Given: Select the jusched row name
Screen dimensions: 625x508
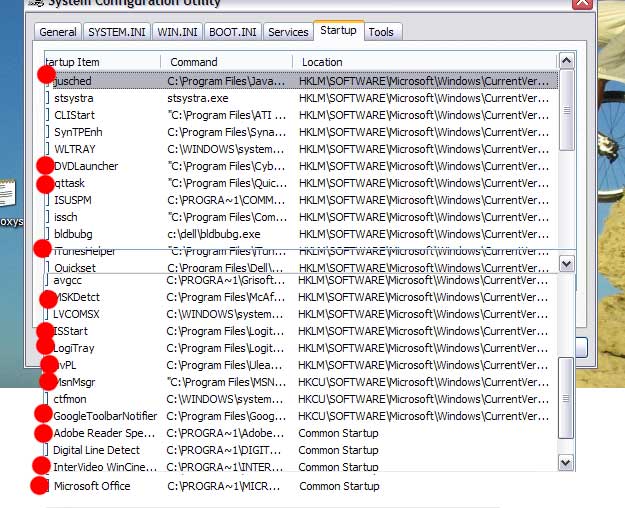Looking at the screenshot, I should 73,81.
